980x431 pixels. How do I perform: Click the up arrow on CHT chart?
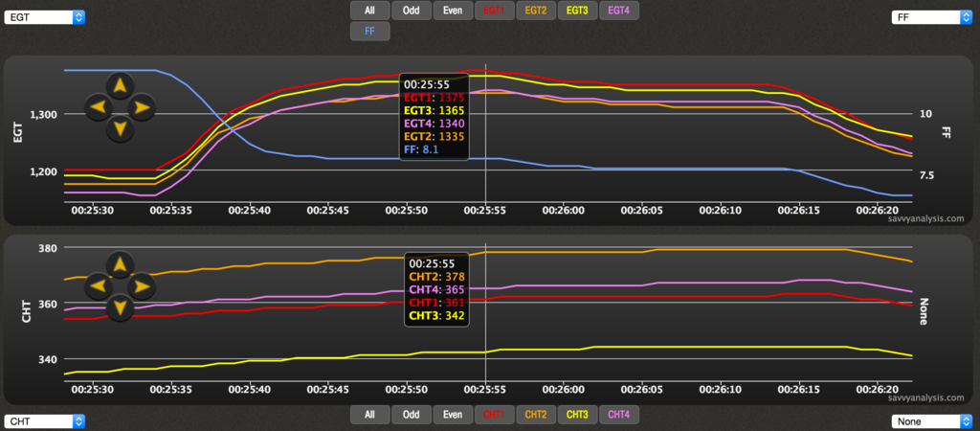[x=119, y=264]
